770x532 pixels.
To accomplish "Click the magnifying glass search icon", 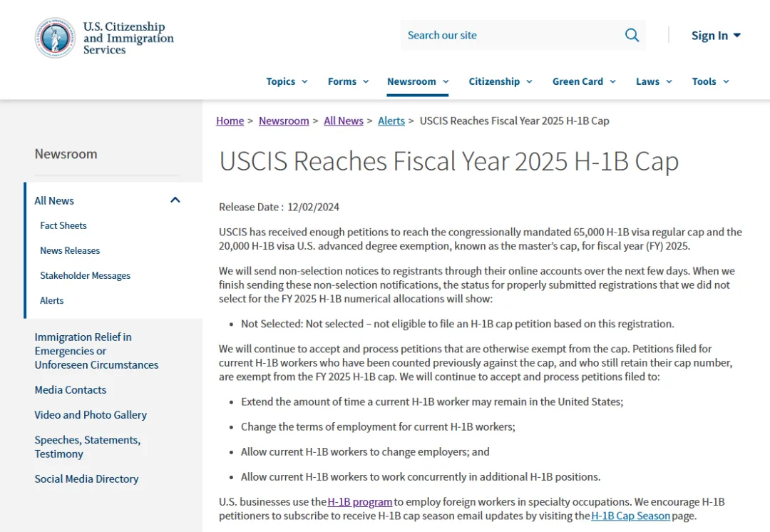I will click(632, 36).
